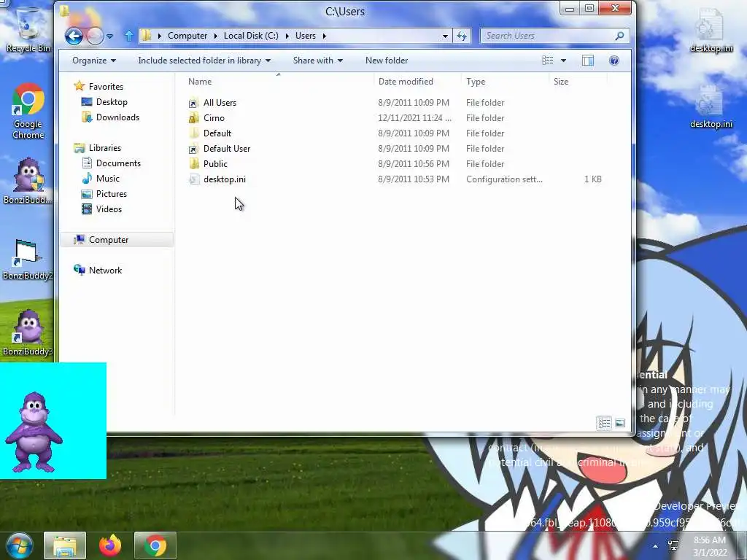Select Local Disk (C:) in breadcrumb
The height and width of the screenshot is (560, 747).
click(x=251, y=36)
